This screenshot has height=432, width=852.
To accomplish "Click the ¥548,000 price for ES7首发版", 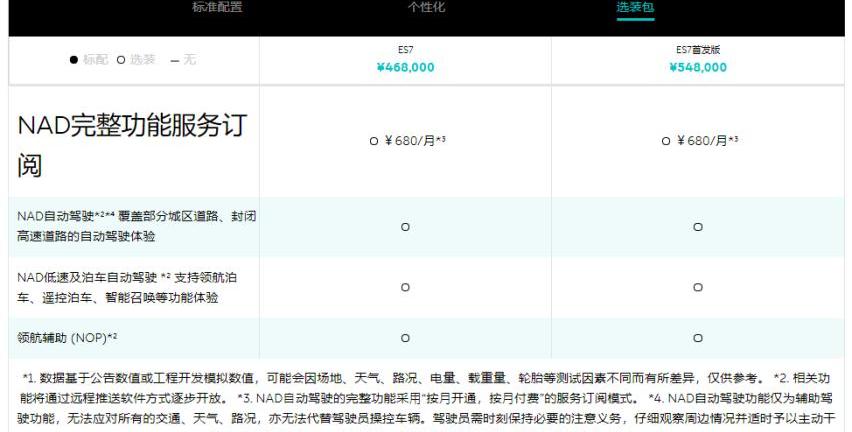I will click(698, 67).
